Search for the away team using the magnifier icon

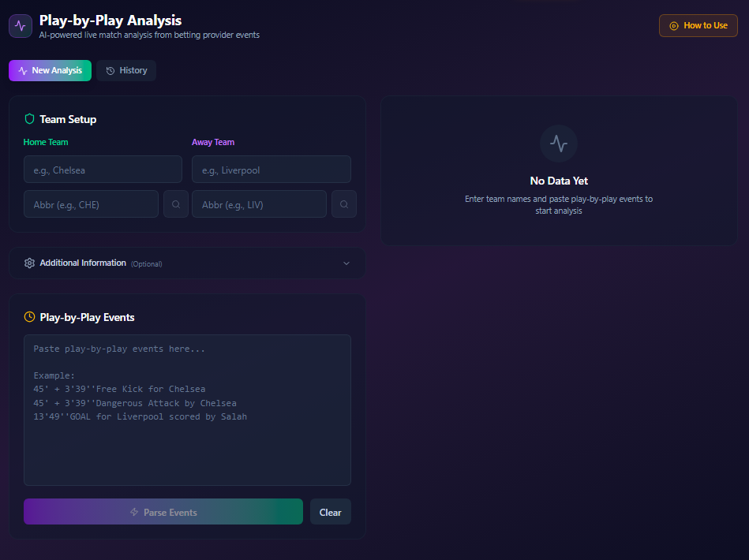point(344,204)
